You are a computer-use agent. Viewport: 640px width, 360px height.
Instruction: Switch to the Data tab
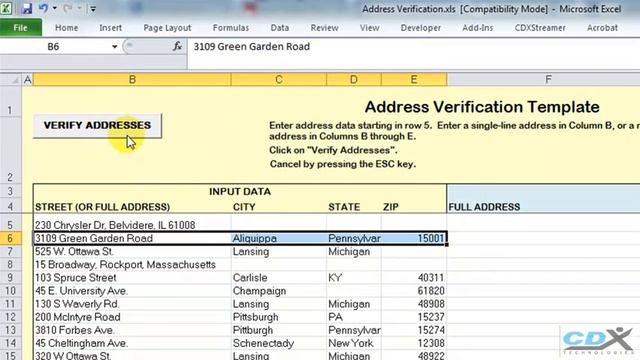click(x=280, y=28)
